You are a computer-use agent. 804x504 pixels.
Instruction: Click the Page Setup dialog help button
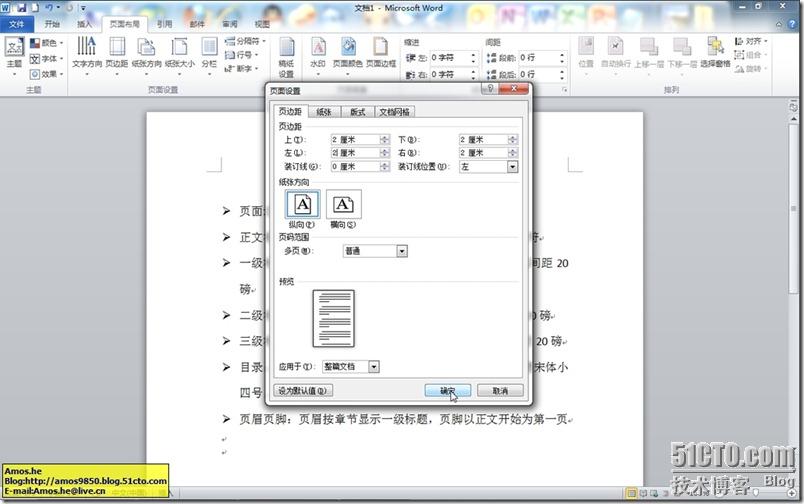pos(490,89)
